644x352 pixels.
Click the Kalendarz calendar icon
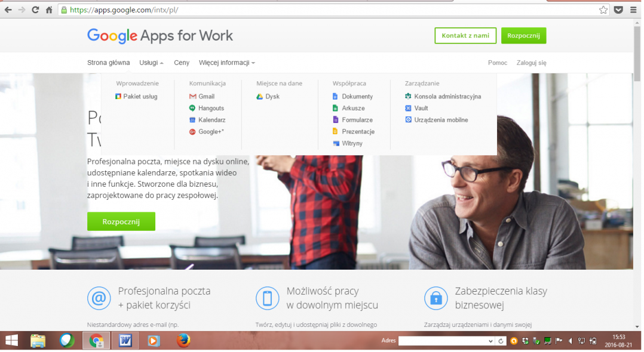192,120
